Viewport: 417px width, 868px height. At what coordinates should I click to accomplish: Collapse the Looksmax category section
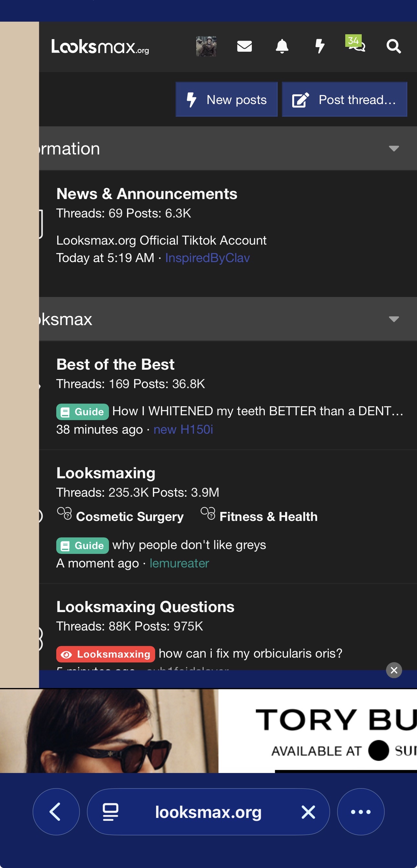click(394, 319)
